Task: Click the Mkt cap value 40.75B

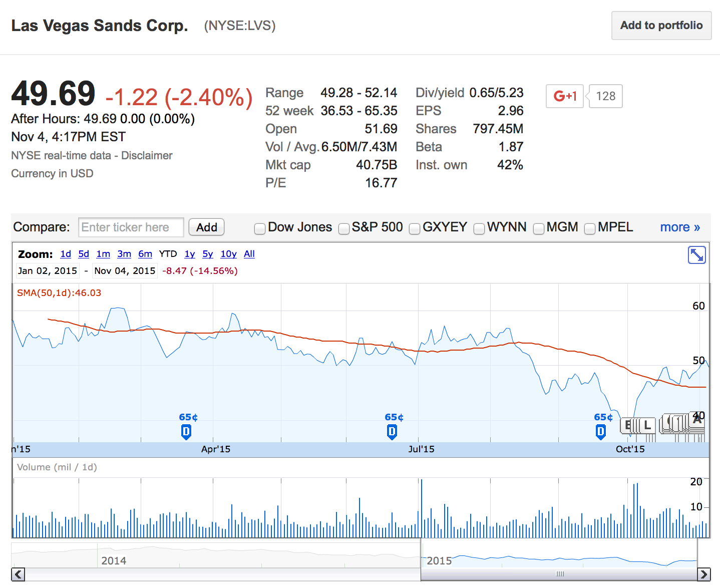Action: coord(377,165)
